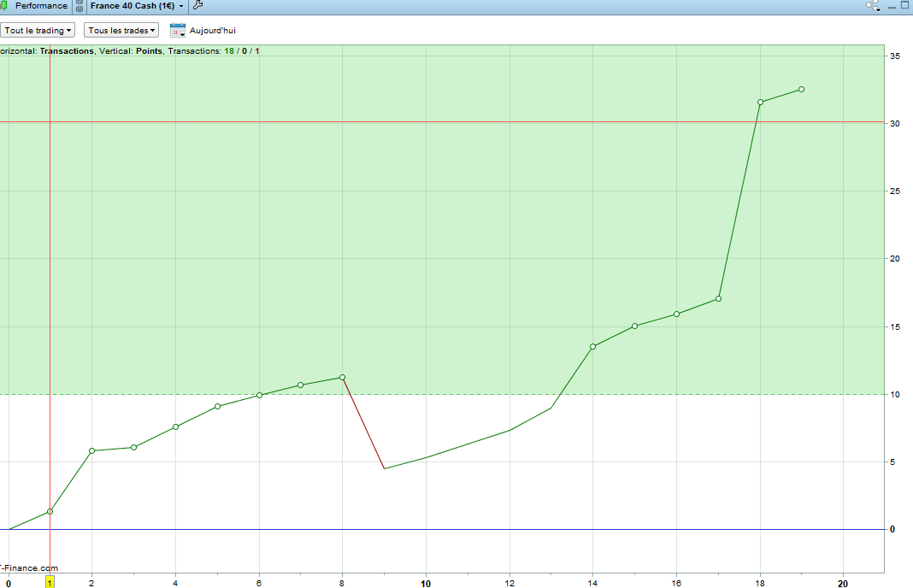Maximize the Performance window
The image size is (913, 588).
[x=904, y=6]
